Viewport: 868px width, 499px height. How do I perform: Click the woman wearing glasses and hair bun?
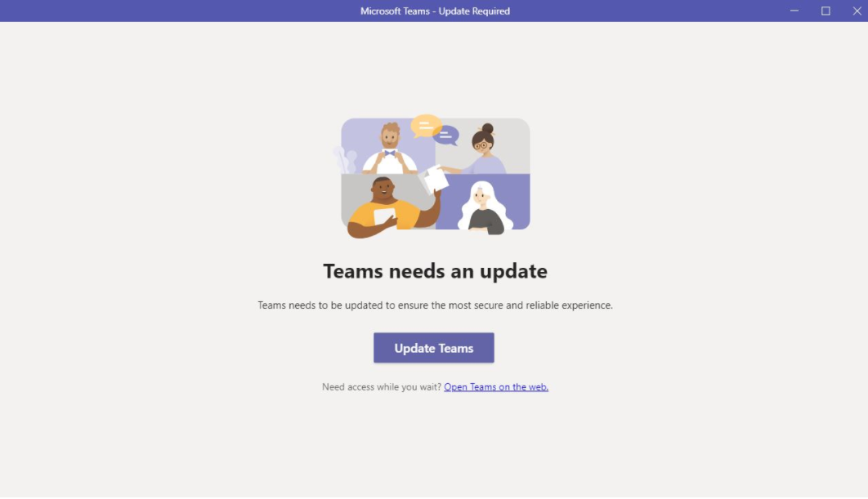coord(481,149)
